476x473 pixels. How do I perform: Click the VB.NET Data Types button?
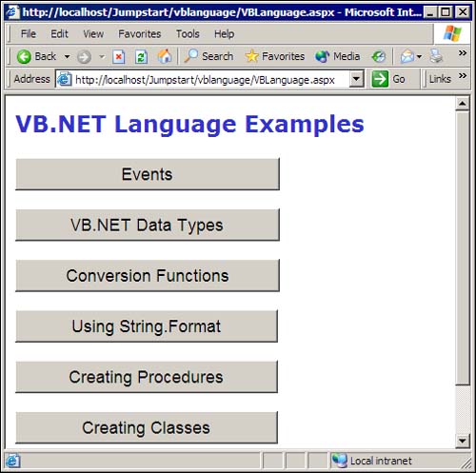coord(148,225)
